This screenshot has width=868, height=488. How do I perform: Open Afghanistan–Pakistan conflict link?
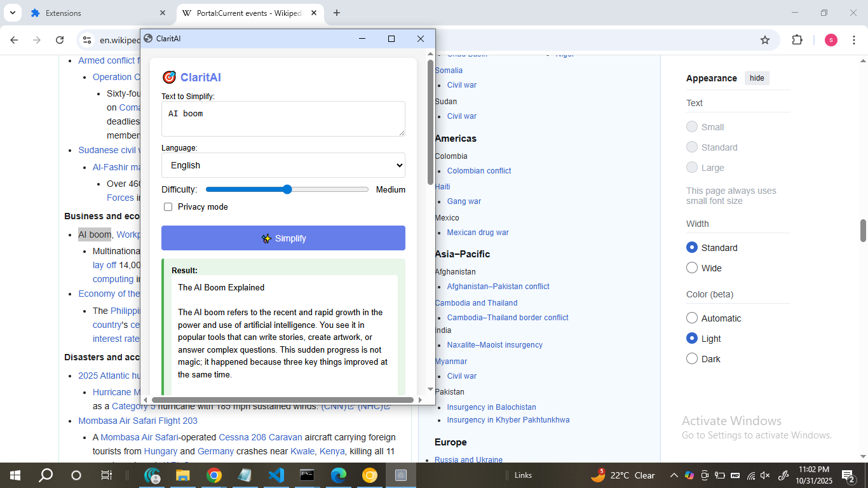pyautogui.click(x=498, y=287)
